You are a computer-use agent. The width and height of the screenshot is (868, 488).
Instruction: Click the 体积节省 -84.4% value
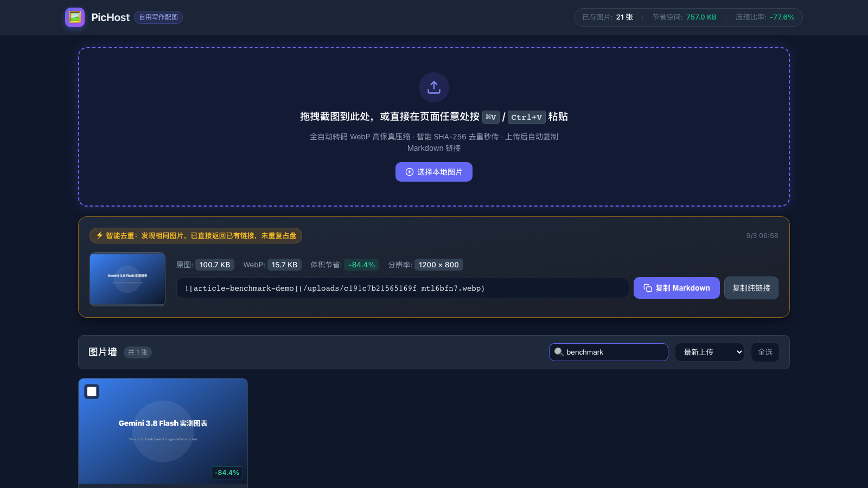coord(362,265)
